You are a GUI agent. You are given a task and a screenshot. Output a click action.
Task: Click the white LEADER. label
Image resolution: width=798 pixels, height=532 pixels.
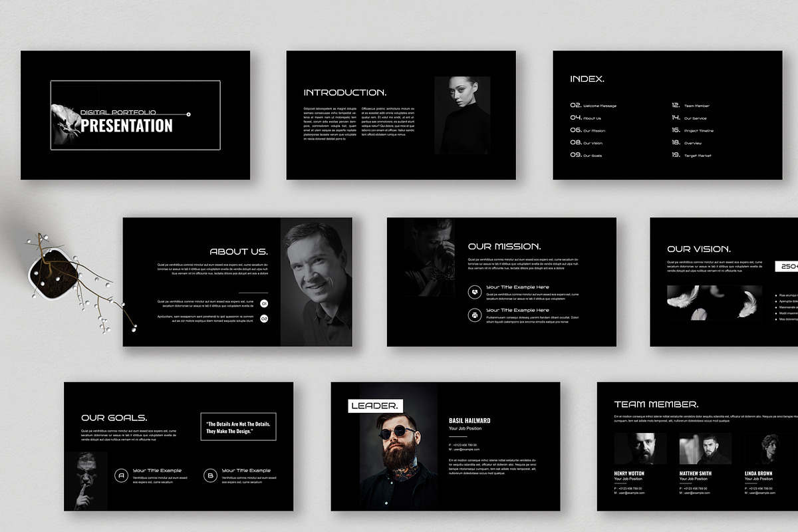(x=376, y=406)
